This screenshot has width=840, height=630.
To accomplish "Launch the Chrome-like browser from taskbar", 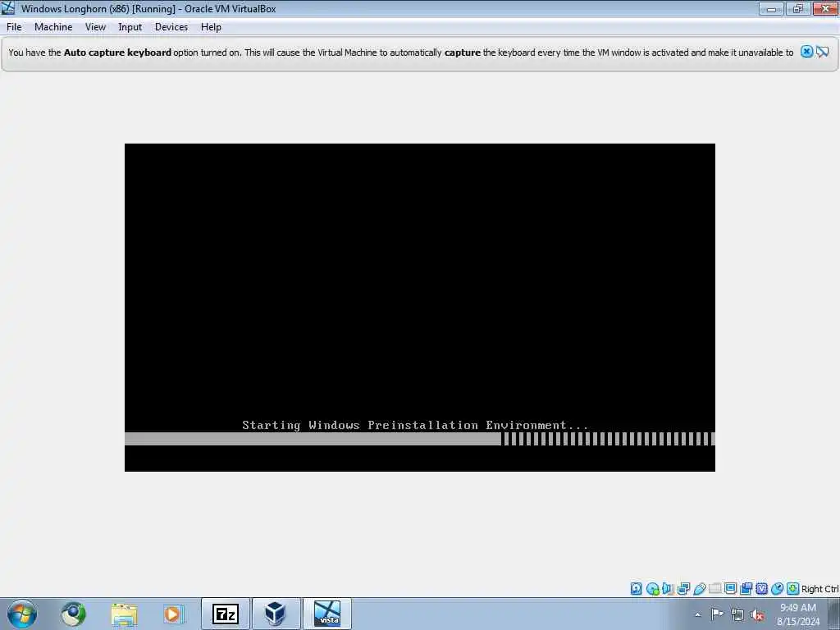I will tap(73, 614).
